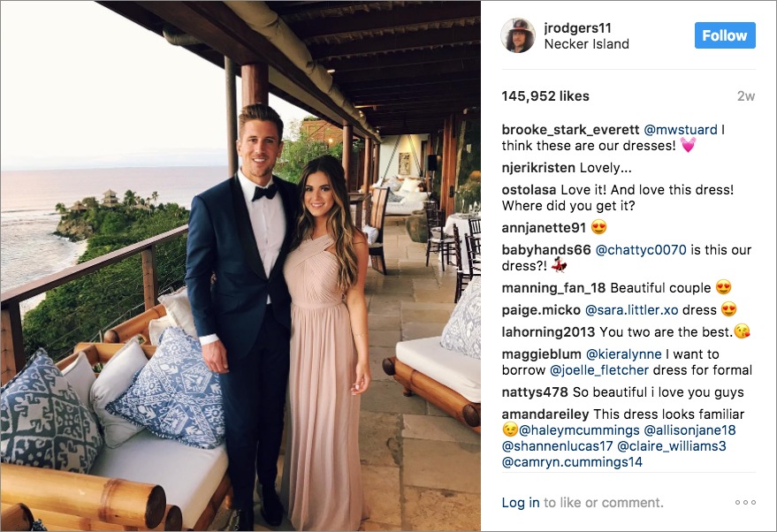
Task: Open the three-dot more options menu
Action: (745, 502)
